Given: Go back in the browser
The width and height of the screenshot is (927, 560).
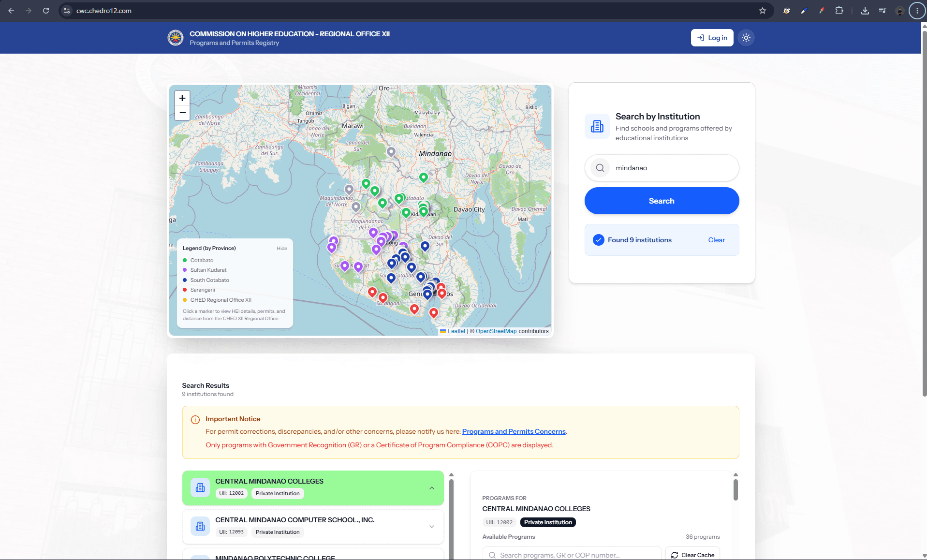Looking at the screenshot, I should point(11,11).
